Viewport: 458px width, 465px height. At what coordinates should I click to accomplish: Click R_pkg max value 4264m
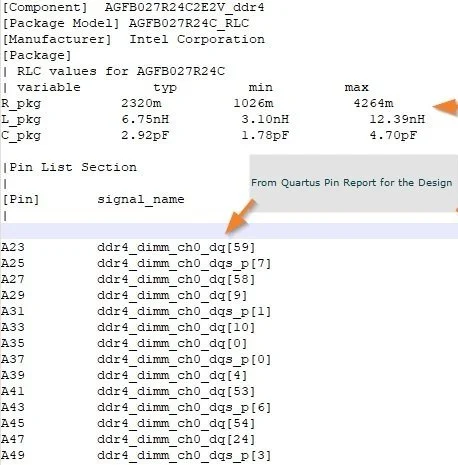click(373, 103)
